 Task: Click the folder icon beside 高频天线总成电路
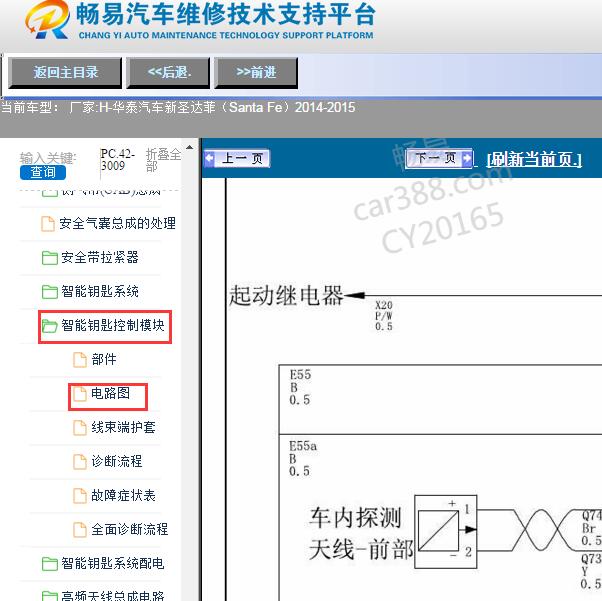click(x=50, y=596)
